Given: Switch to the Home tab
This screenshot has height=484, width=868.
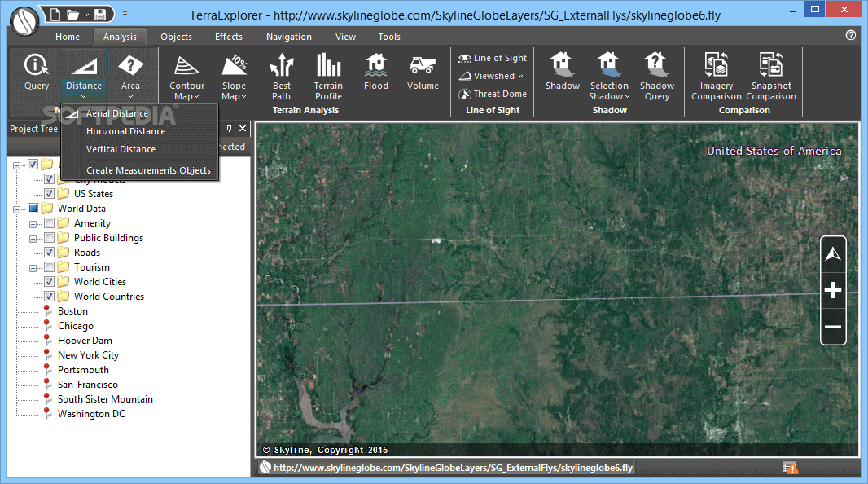Looking at the screenshot, I should [68, 37].
